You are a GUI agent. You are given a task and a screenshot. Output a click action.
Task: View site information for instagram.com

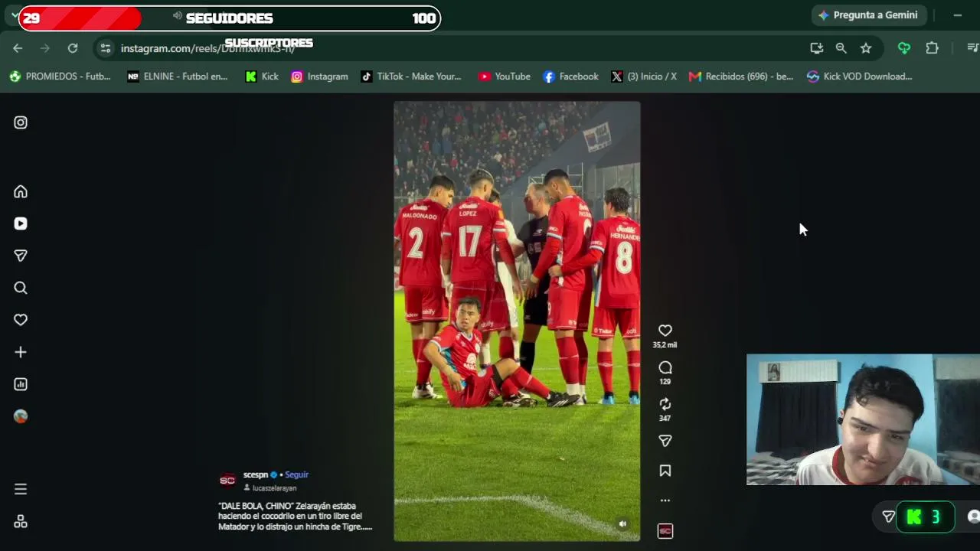point(106,48)
